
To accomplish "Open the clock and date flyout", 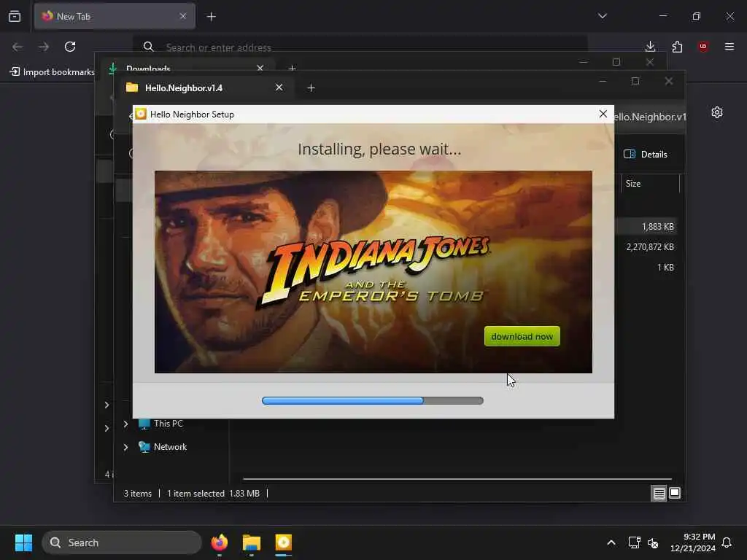I will (x=692, y=542).
